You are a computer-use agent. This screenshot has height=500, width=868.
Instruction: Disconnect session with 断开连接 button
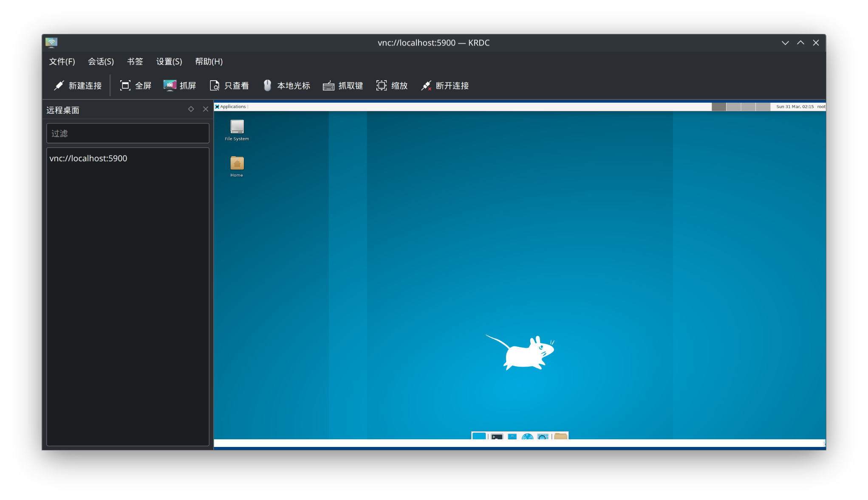click(445, 86)
